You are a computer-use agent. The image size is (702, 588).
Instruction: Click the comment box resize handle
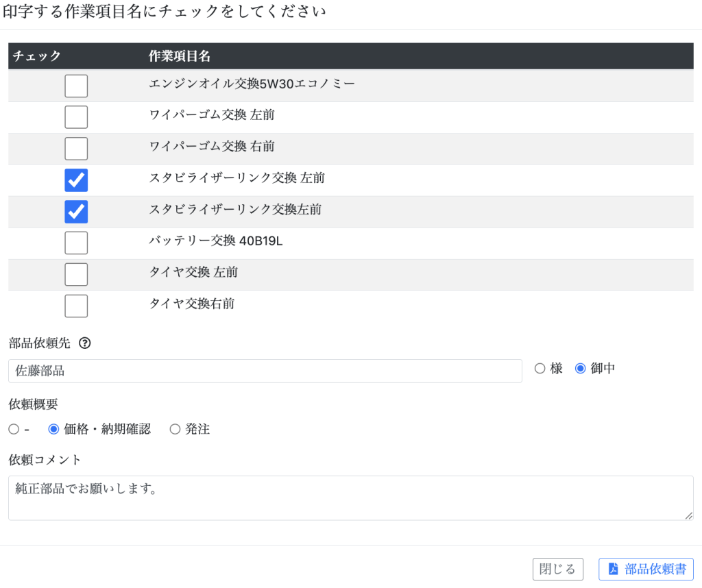(x=688, y=515)
